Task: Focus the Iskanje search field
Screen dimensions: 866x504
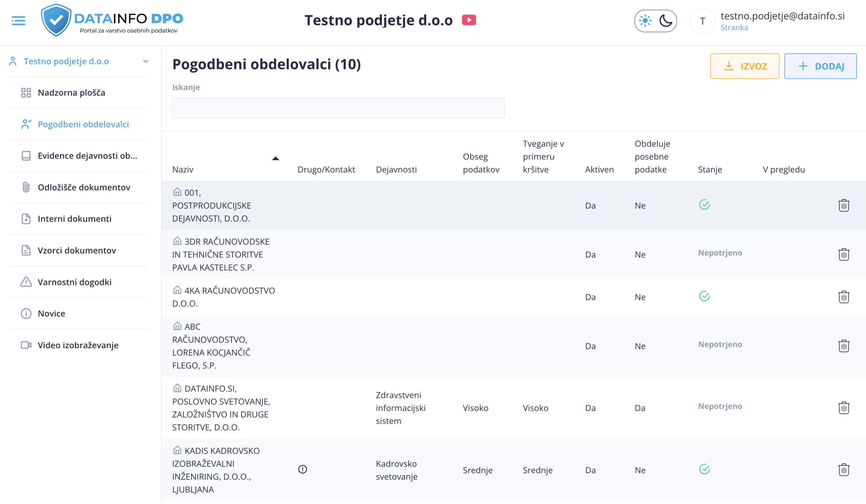Action: point(338,108)
